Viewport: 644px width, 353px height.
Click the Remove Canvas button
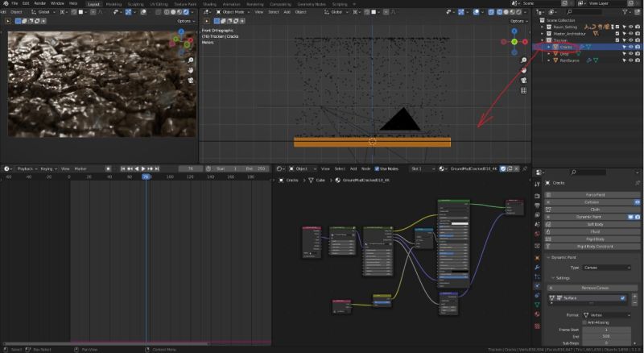pos(593,287)
